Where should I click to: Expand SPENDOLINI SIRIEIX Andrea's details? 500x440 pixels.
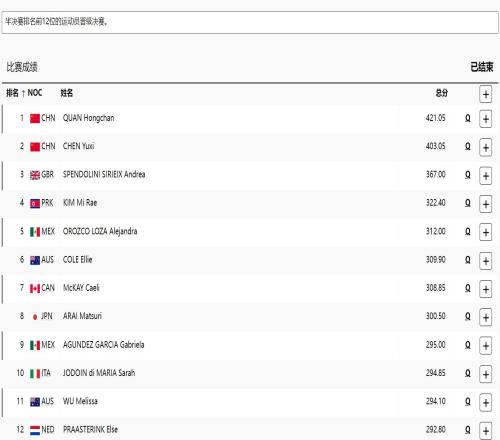click(x=486, y=176)
